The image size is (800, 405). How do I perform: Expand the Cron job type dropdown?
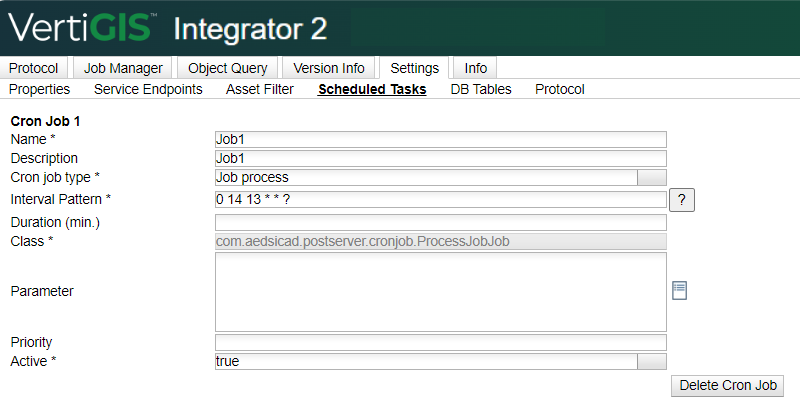point(652,178)
